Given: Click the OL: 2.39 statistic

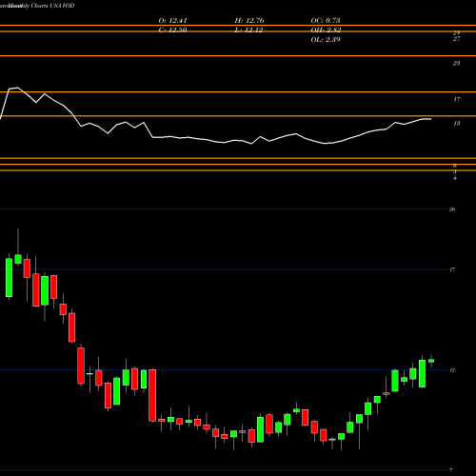Looking at the screenshot, I should pyautogui.click(x=326, y=40).
